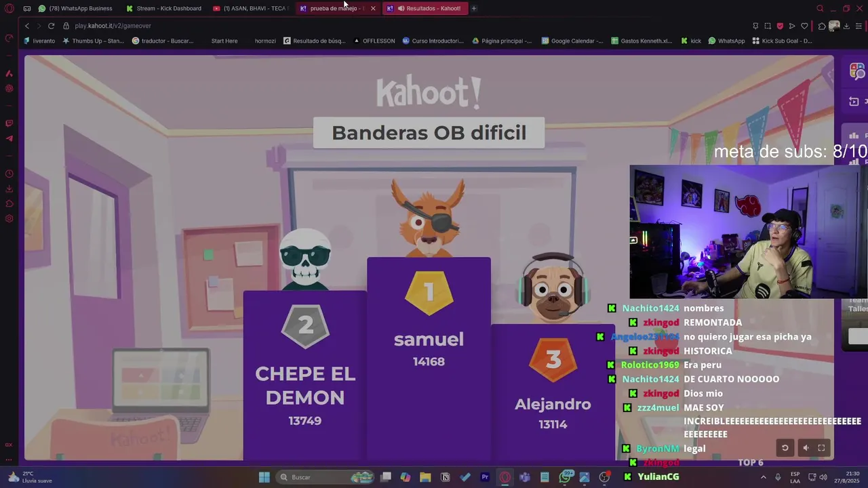
Task: Mute the Kahoot sound
Action: [x=806, y=448]
